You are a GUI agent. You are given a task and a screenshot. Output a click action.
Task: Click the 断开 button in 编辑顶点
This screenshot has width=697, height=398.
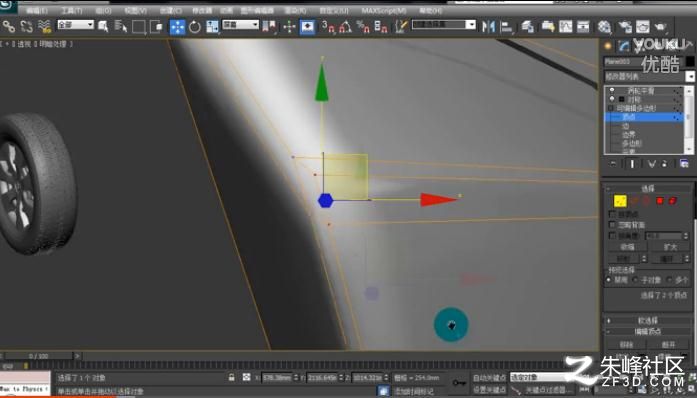coord(669,345)
